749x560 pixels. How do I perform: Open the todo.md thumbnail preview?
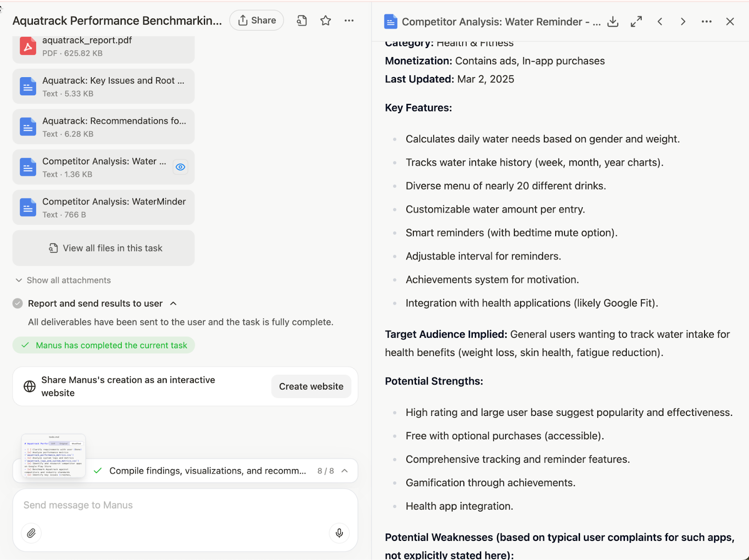tap(53, 456)
